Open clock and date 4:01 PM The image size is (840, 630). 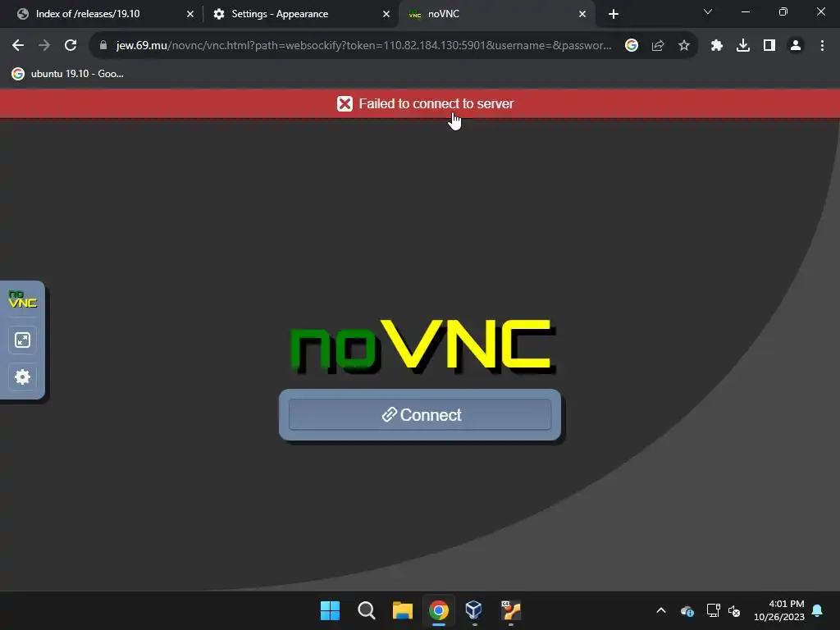click(779, 610)
